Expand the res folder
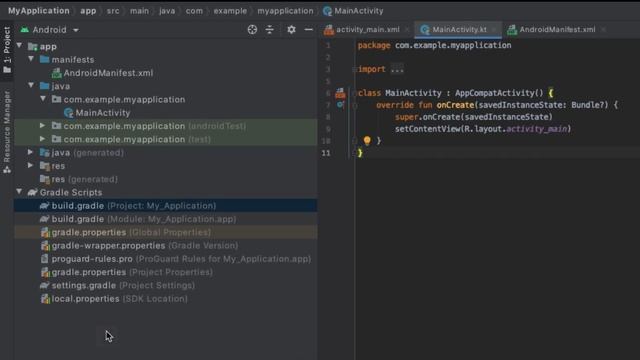The image size is (640, 360). (x=31, y=166)
